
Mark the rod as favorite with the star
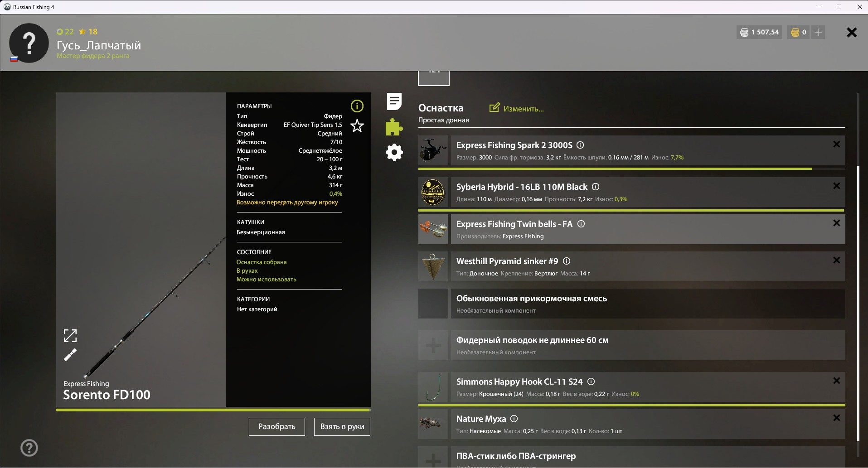click(x=357, y=126)
